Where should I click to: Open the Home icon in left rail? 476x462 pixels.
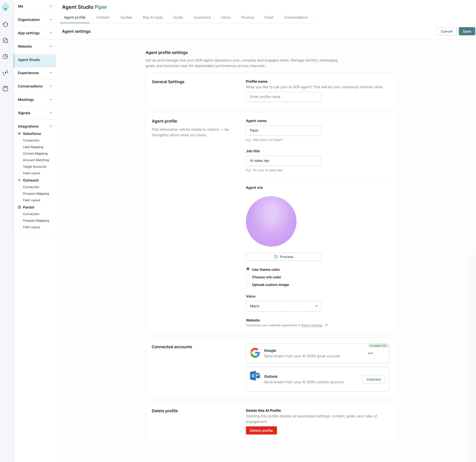click(5, 24)
